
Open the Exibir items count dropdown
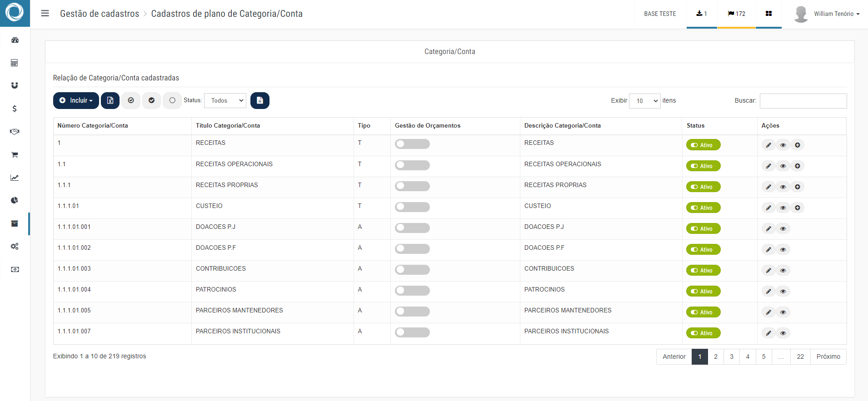pos(644,101)
